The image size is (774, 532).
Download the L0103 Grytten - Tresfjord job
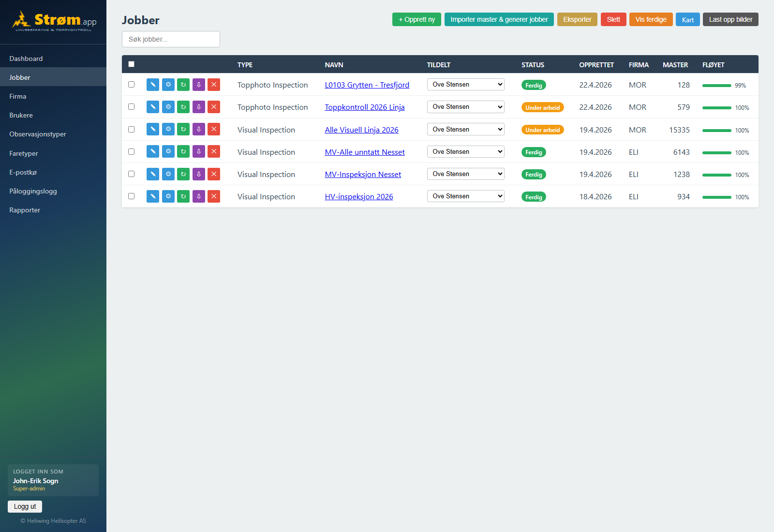click(199, 85)
